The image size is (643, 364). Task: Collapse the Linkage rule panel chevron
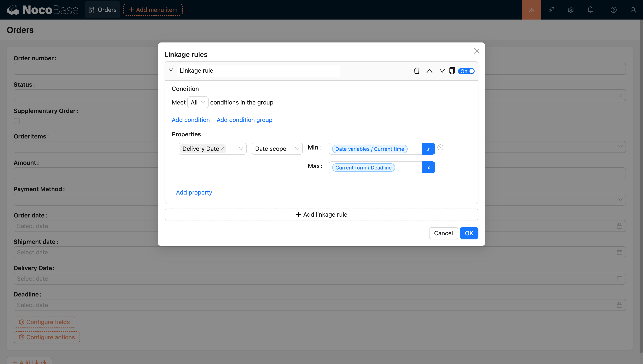[171, 70]
